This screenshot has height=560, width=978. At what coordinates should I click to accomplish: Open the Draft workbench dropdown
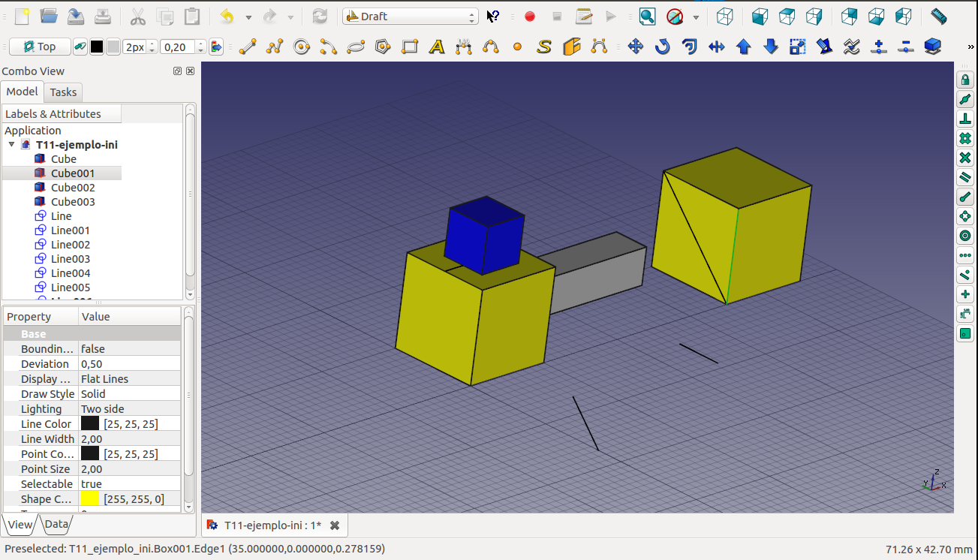pyautogui.click(x=411, y=17)
